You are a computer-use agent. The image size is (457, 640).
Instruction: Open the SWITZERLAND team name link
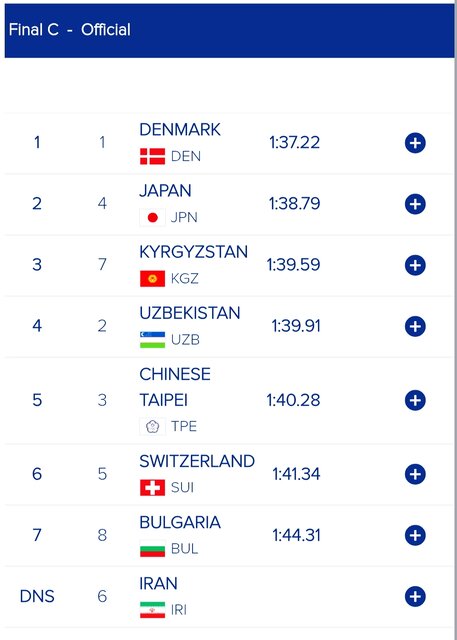coord(197,461)
